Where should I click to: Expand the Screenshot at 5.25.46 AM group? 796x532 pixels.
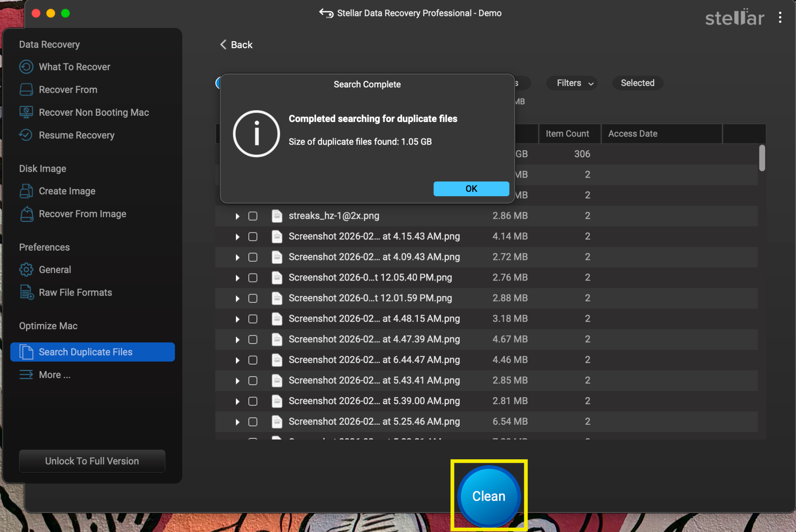237,422
